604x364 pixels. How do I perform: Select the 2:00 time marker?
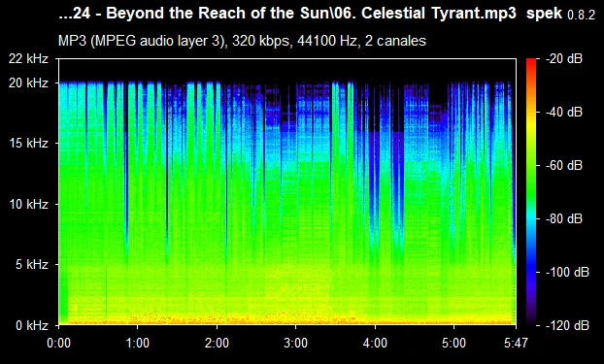pyautogui.click(x=217, y=343)
